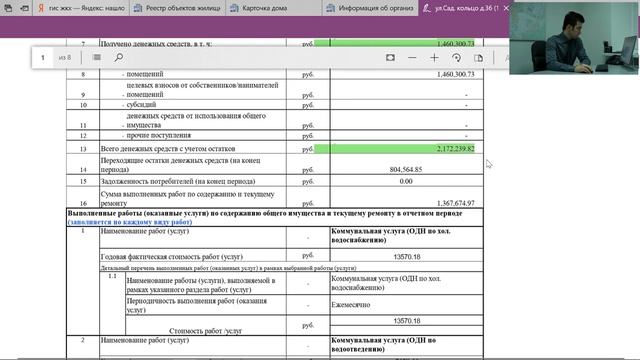Image resolution: width=640 pixels, height=360 pixels.
Task: Click the set tabs aside icon
Action: (24, 8)
